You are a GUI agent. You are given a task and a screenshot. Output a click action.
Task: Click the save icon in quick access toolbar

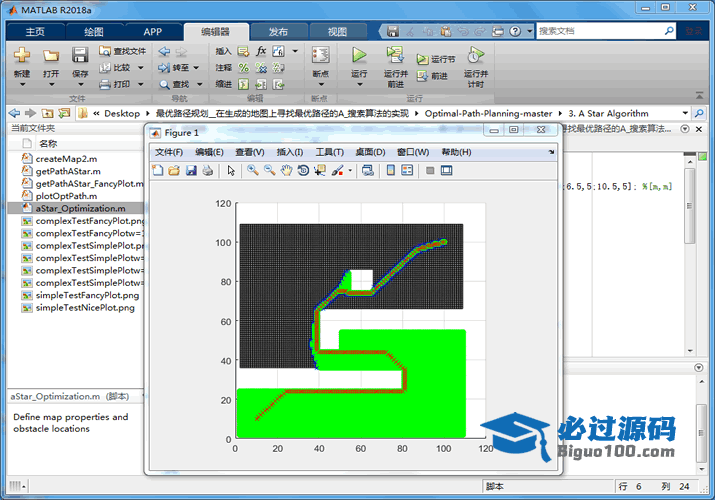pos(393,31)
